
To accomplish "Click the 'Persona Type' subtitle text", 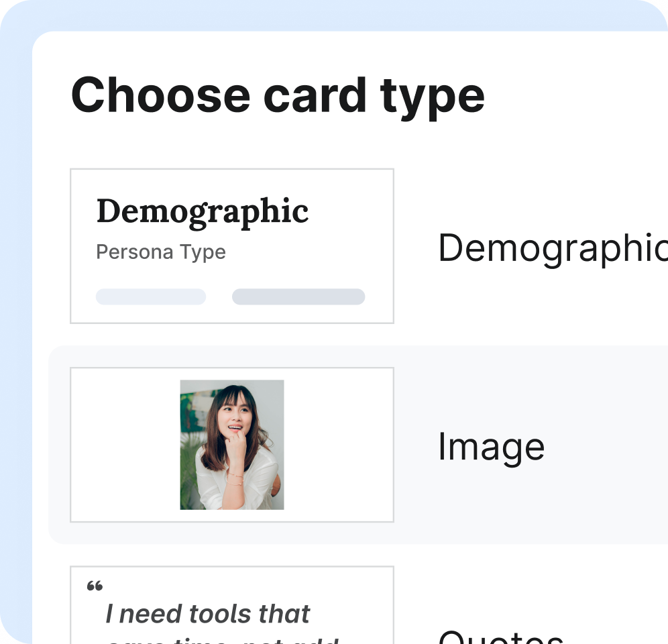I will pyautogui.click(x=160, y=252).
